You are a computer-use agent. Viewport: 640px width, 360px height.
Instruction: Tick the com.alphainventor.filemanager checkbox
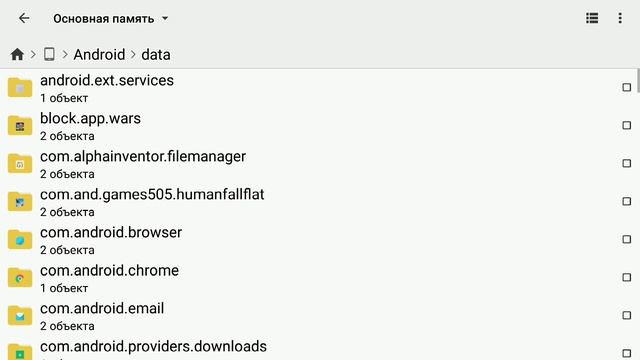(627, 163)
